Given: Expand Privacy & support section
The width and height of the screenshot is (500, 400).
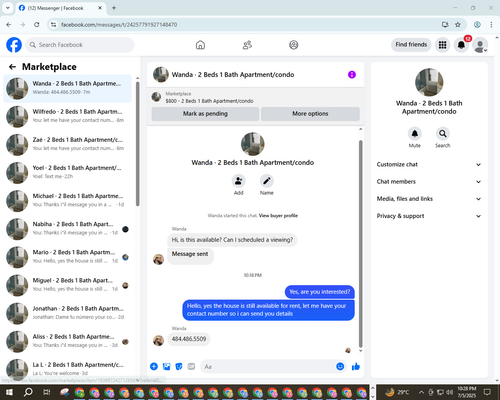Looking at the screenshot, I should click(429, 216).
